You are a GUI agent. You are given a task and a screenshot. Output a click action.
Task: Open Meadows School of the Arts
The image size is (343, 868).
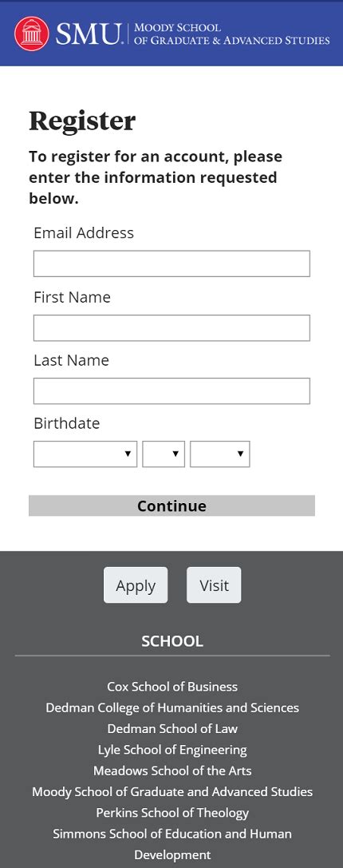(172, 771)
